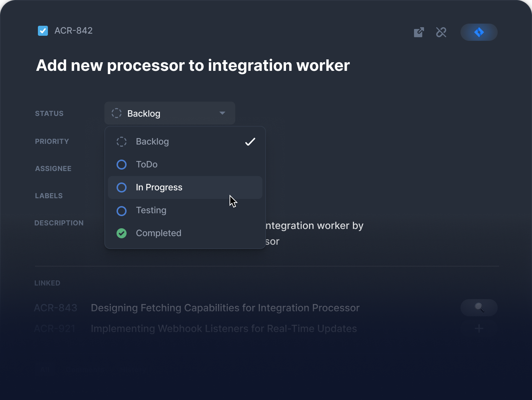Click the dashed Backlog icon in status field
The height and width of the screenshot is (400, 532).
(117, 113)
